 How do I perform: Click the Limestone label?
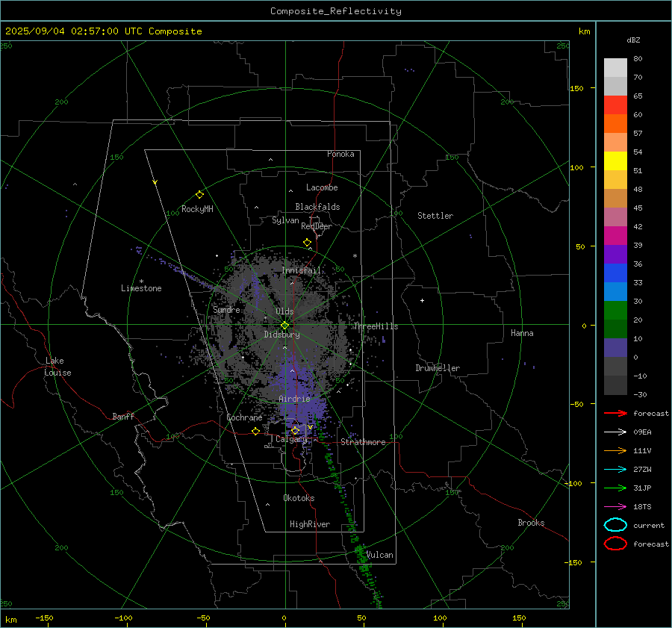pyautogui.click(x=141, y=288)
